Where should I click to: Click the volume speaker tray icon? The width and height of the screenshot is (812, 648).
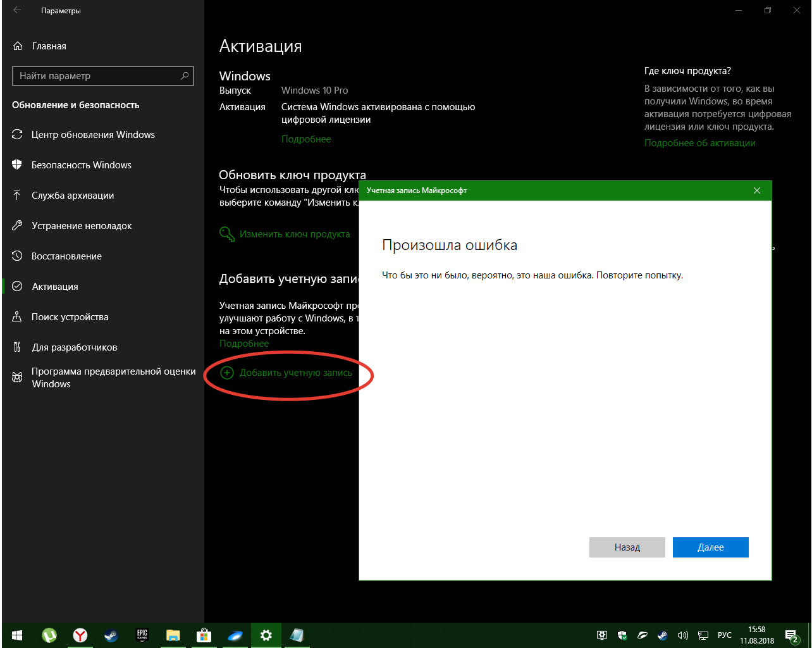tap(682, 635)
